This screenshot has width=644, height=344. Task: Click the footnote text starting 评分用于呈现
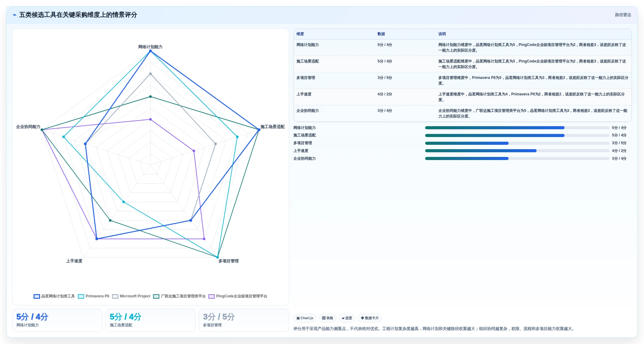(434, 329)
